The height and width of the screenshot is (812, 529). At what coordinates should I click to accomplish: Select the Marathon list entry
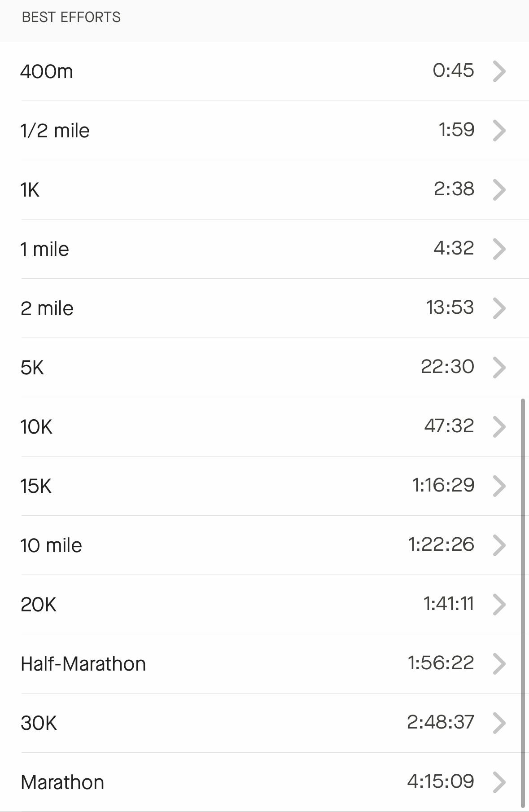[x=264, y=782]
